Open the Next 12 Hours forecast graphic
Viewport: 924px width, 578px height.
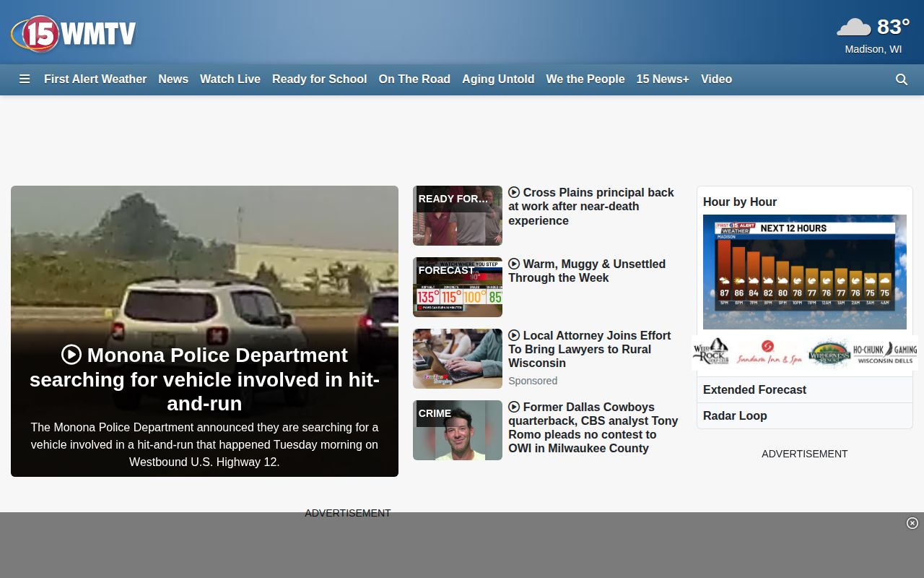tap(805, 272)
